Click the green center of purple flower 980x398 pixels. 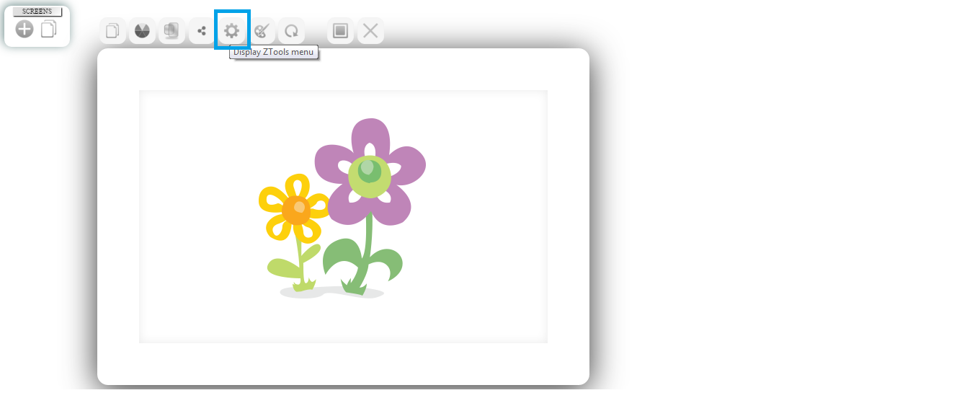pyautogui.click(x=370, y=173)
